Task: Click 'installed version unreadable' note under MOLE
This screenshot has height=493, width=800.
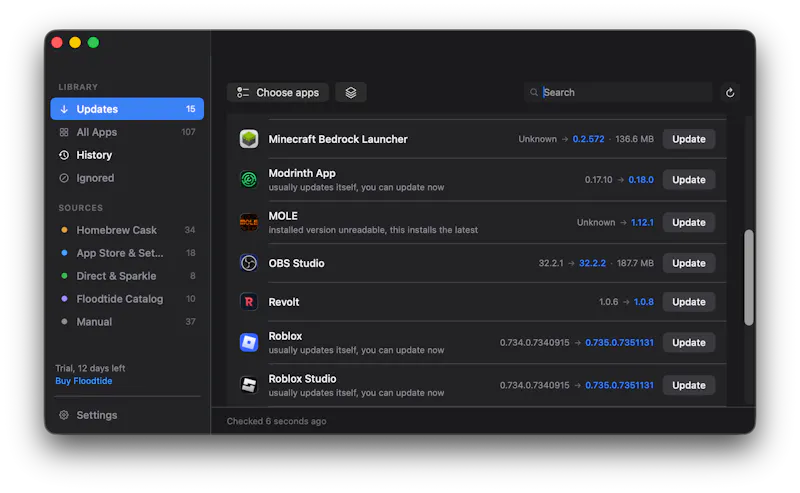Action: click(x=373, y=230)
